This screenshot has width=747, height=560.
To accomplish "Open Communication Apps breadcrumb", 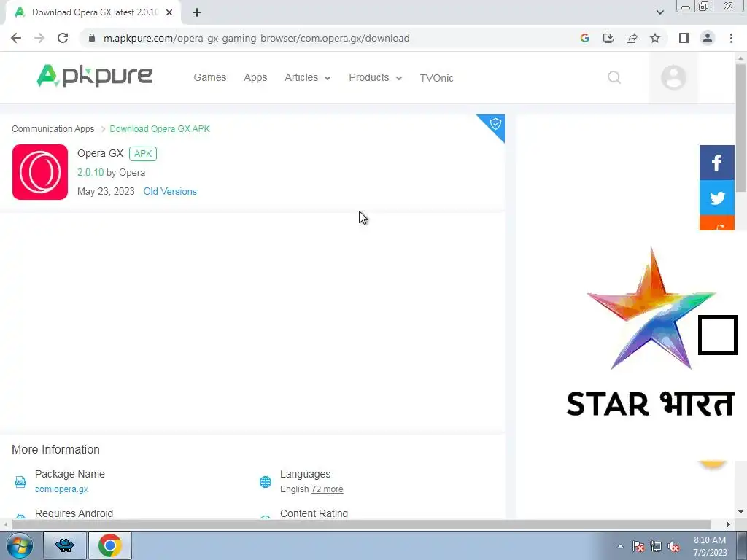I will (x=53, y=129).
